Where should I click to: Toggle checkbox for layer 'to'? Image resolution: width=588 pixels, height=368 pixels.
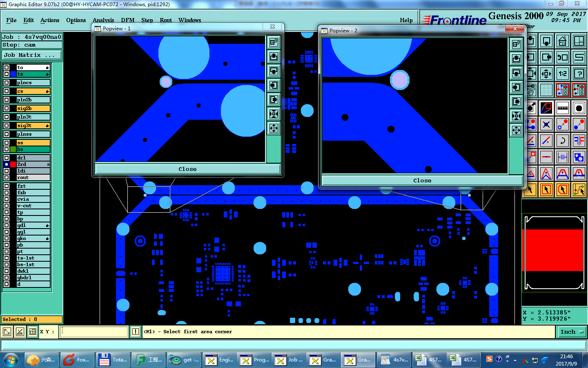[7, 67]
